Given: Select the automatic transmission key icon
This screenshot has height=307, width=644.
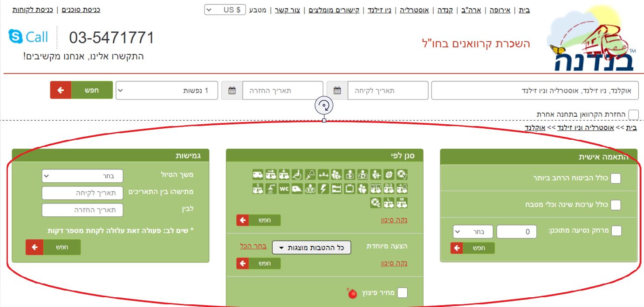Looking at the screenshot, I should [x=310, y=174].
